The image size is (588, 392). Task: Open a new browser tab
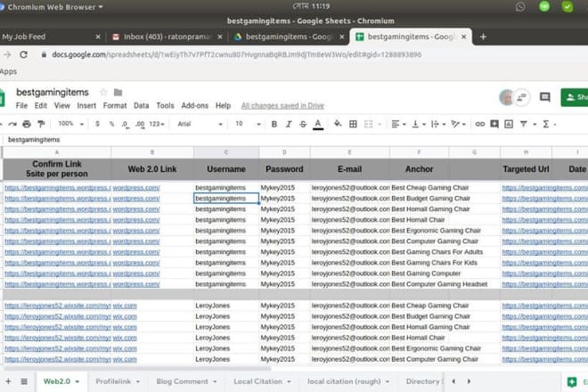tap(483, 37)
